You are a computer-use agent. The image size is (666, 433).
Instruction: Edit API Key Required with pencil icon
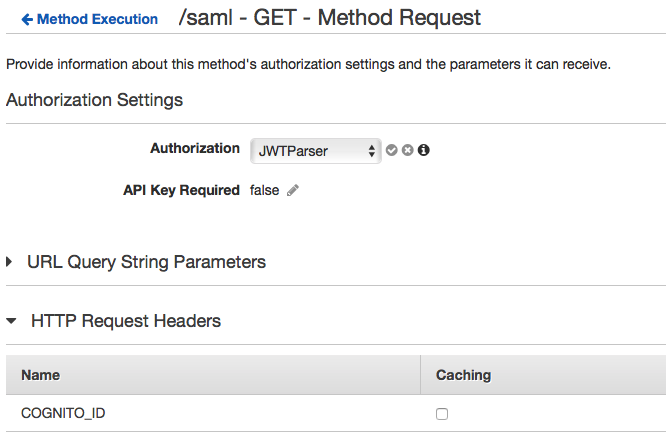pos(293,190)
